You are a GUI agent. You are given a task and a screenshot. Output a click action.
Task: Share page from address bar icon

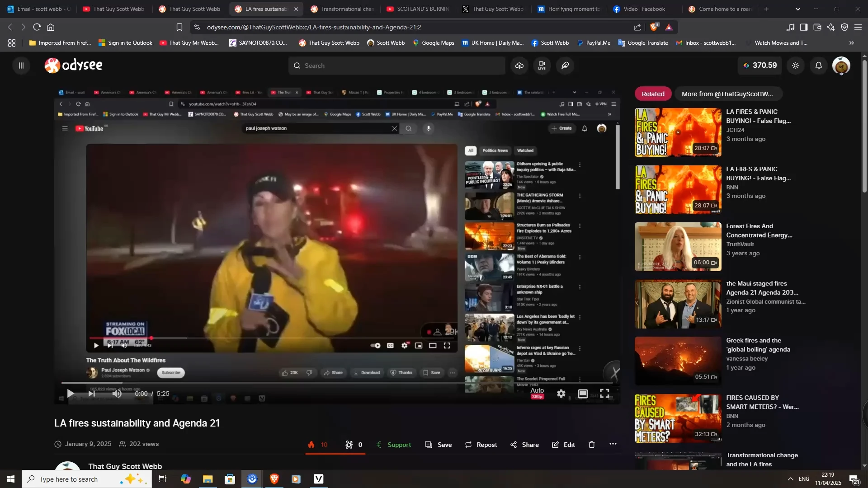click(x=637, y=27)
